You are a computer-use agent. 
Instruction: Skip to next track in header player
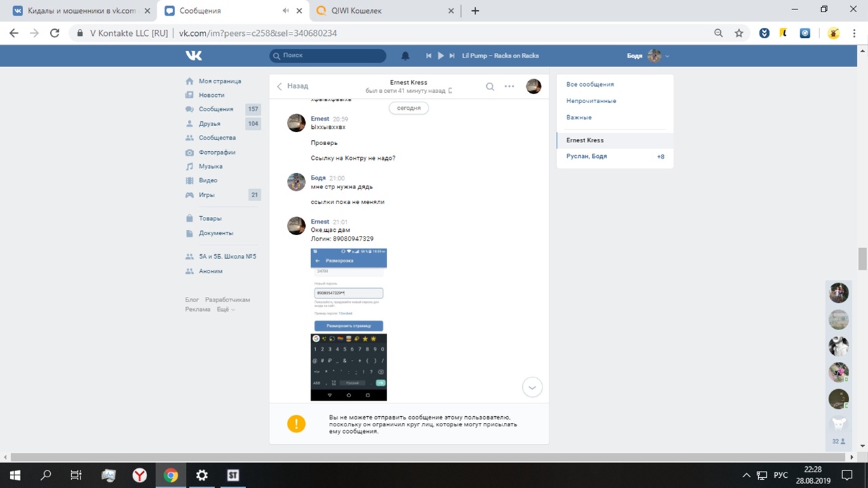pos(452,56)
